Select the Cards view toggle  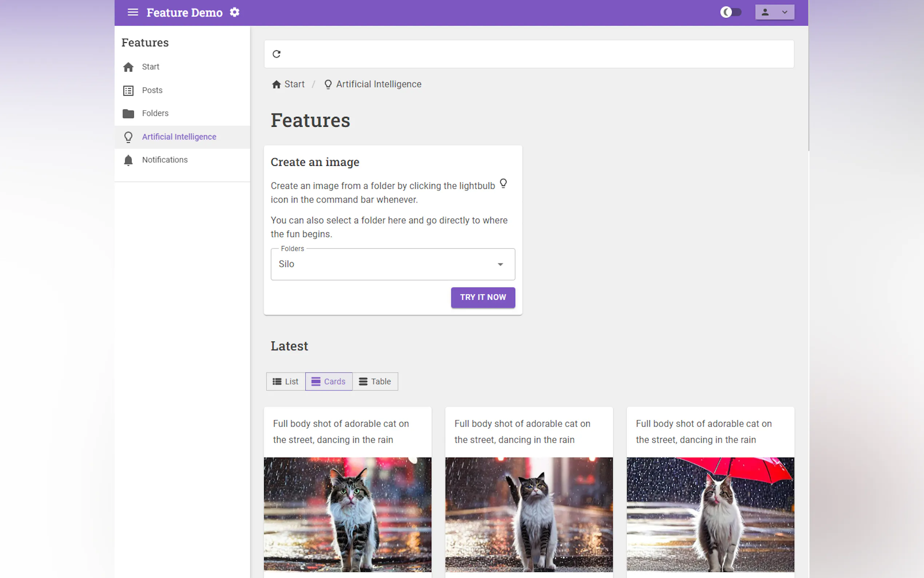pyautogui.click(x=328, y=381)
